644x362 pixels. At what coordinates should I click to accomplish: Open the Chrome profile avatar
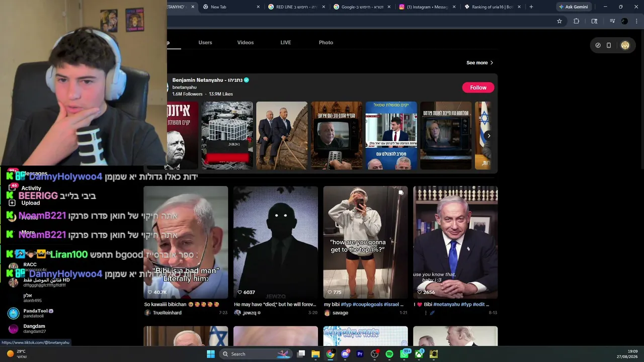(x=624, y=21)
